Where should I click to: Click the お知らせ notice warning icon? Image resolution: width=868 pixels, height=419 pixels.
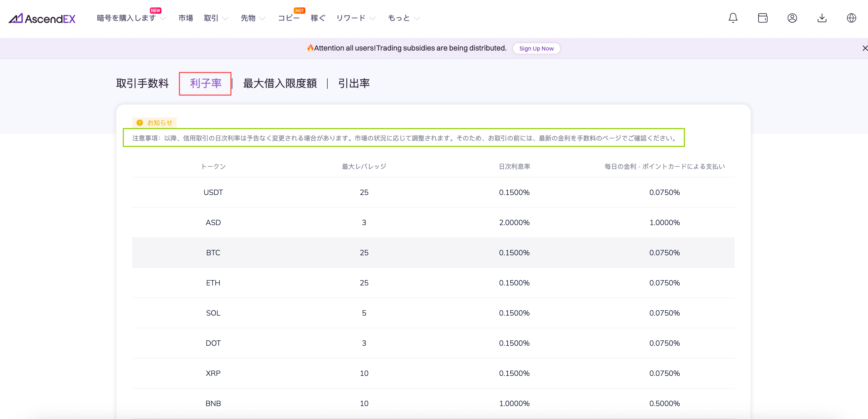point(139,123)
